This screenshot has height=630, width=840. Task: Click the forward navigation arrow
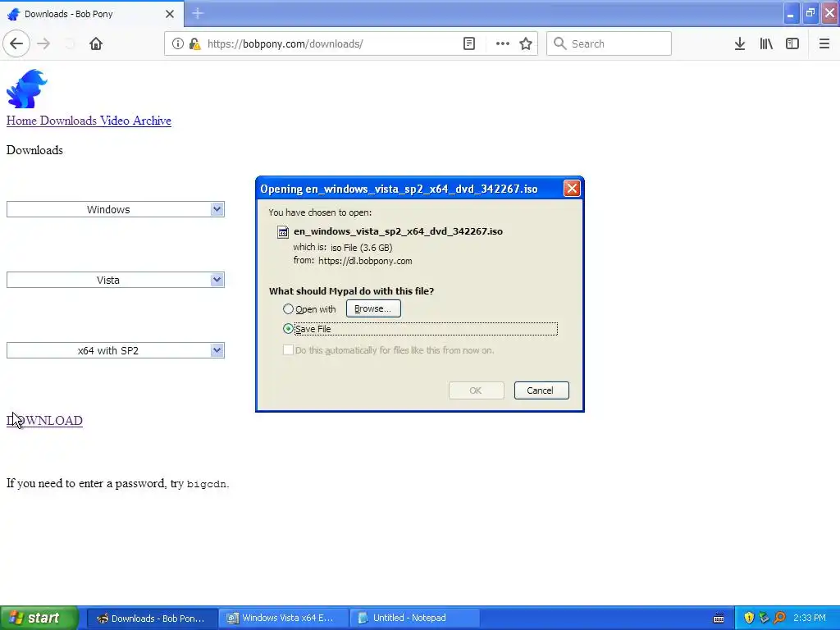[x=43, y=43]
